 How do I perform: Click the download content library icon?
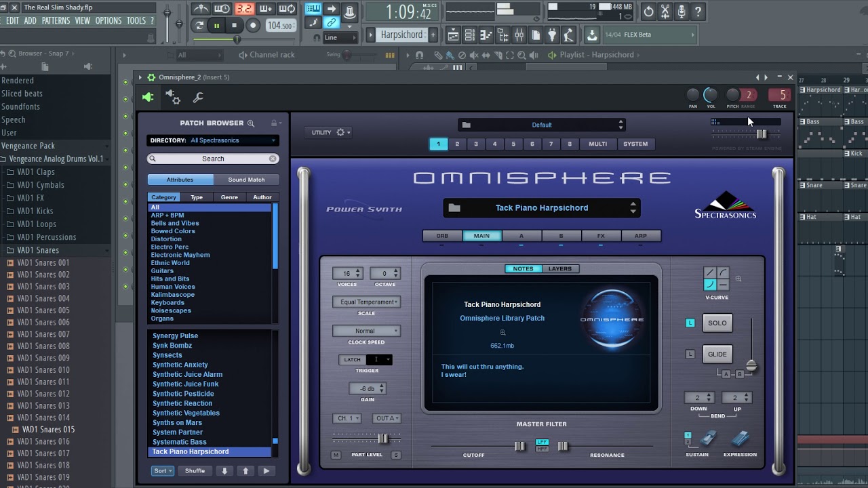(x=592, y=35)
